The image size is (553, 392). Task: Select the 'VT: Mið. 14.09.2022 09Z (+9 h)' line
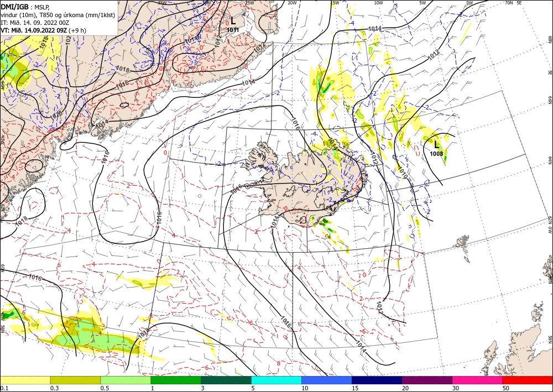click(43, 30)
